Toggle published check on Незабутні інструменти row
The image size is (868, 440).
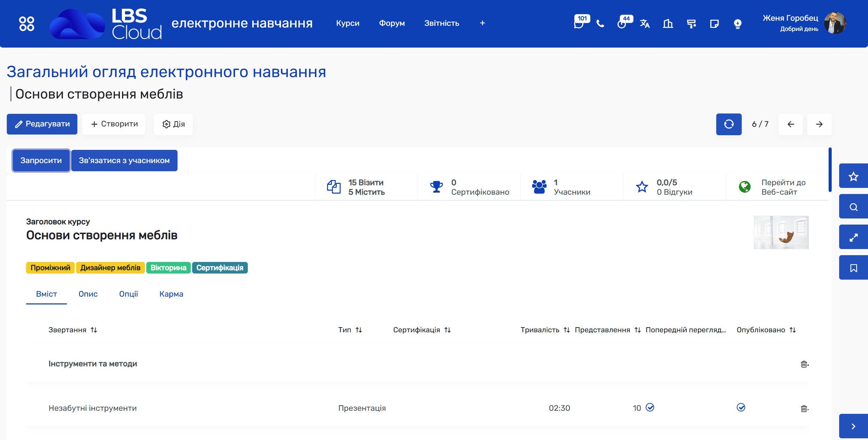[741, 407]
